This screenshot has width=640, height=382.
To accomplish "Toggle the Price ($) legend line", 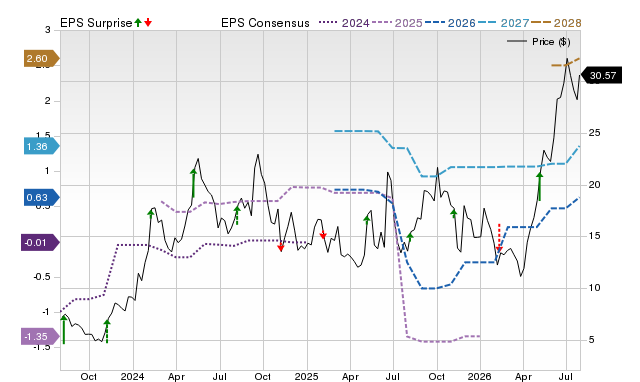I will [539, 42].
